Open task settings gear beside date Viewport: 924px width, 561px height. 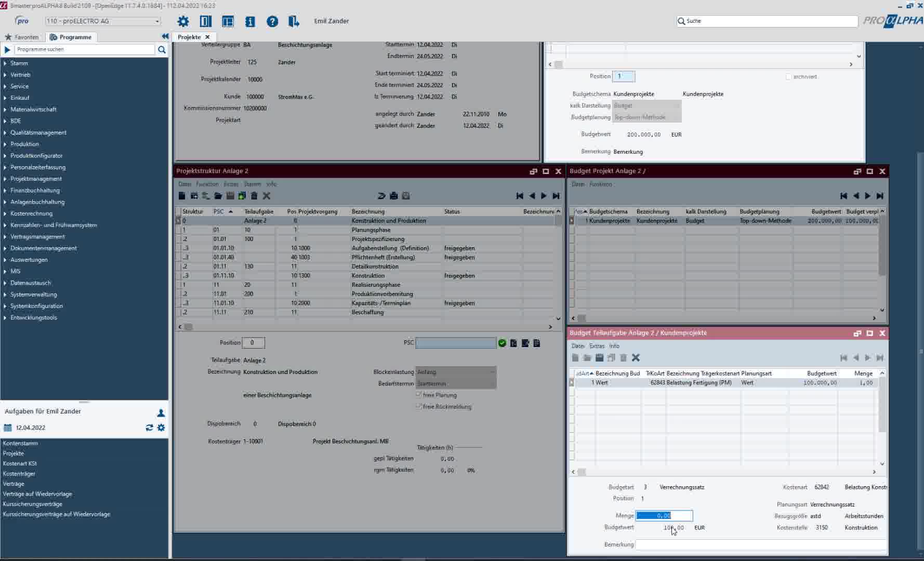click(x=161, y=428)
